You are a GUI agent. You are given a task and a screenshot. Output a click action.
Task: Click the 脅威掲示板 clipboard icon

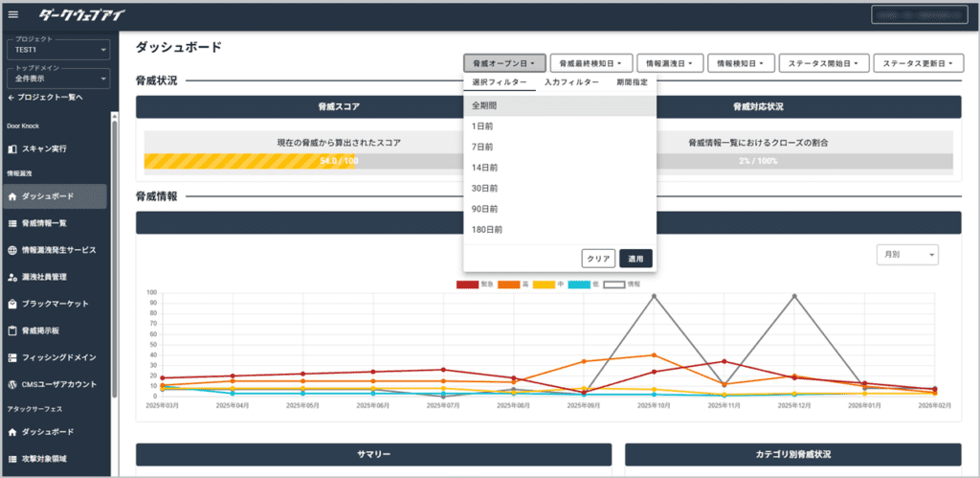[x=12, y=330]
